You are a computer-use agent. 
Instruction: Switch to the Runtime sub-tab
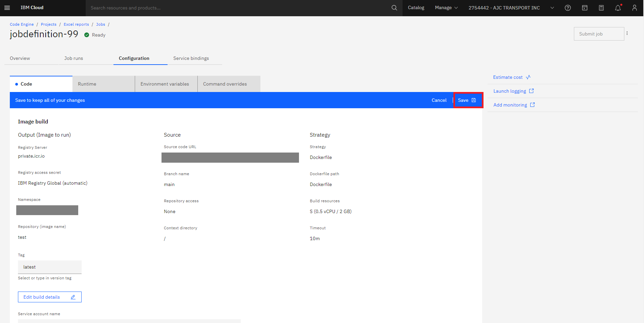(x=104, y=84)
